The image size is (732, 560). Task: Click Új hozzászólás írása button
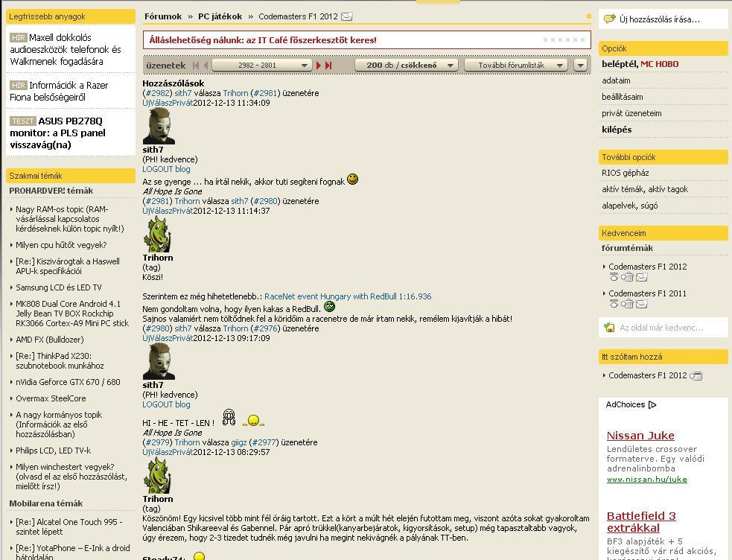click(663, 19)
